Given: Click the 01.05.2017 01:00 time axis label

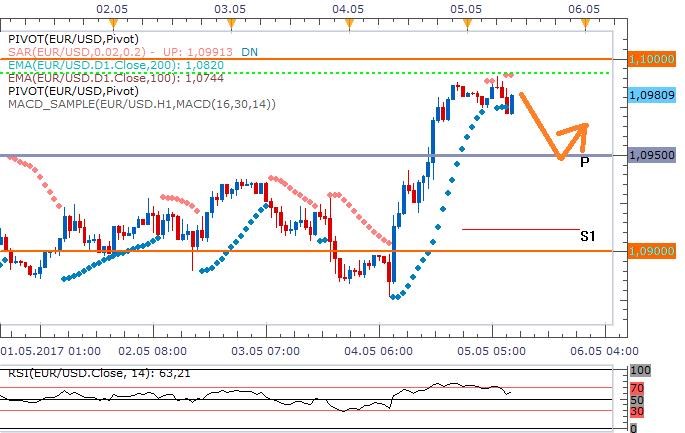Looking at the screenshot, I should tap(50, 351).
